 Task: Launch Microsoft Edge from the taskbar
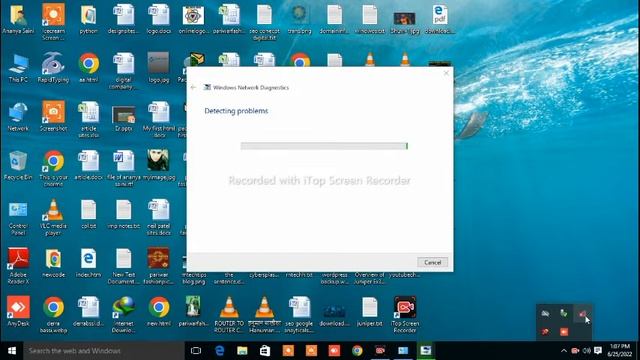tap(220, 351)
